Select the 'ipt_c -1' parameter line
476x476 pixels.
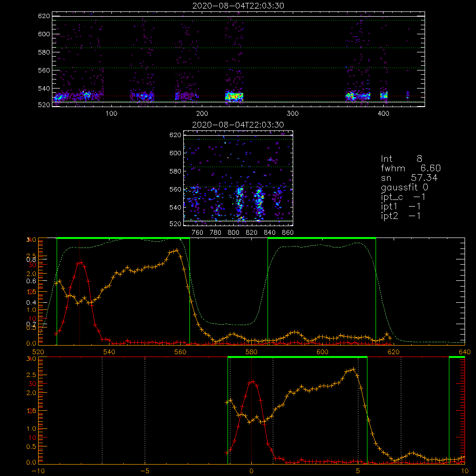(x=403, y=197)
